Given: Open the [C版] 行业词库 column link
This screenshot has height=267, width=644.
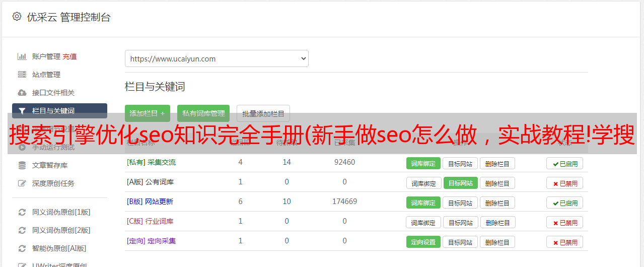Looking at the screenshot, I should coord(150,221).
